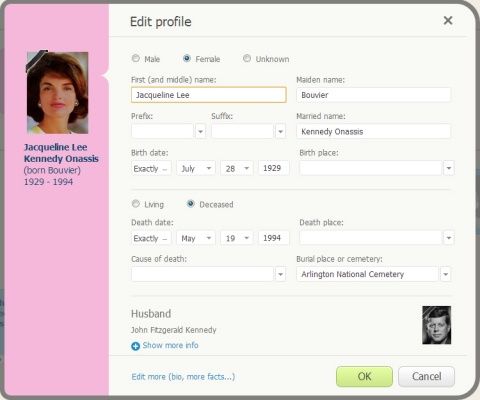Select the Female radio button

[187, 58]
